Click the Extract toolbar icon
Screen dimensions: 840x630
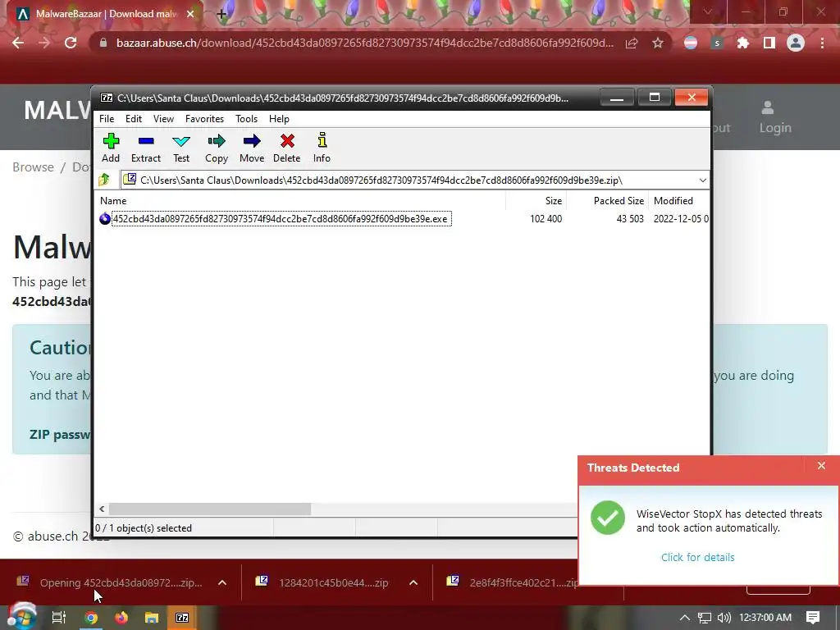click(x=146, y=148)
